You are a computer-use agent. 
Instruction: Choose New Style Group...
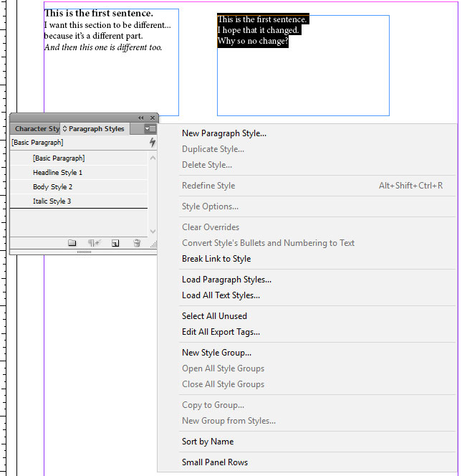[216, 353]
